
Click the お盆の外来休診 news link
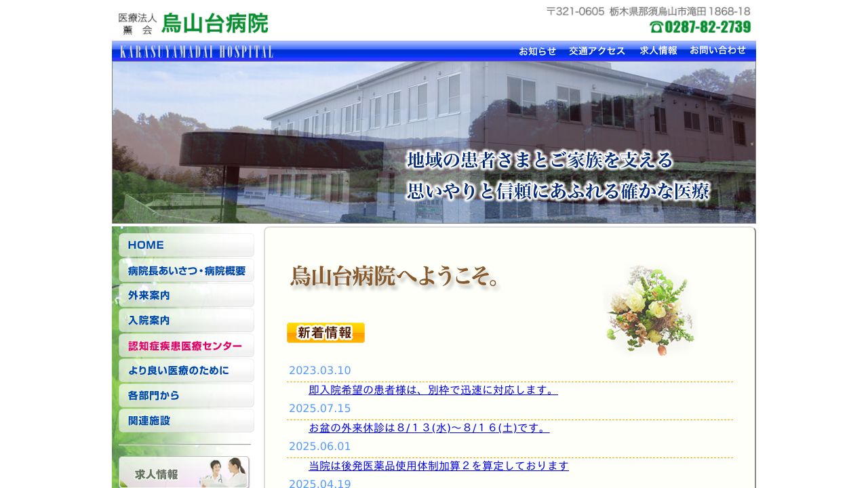point(429,428)
